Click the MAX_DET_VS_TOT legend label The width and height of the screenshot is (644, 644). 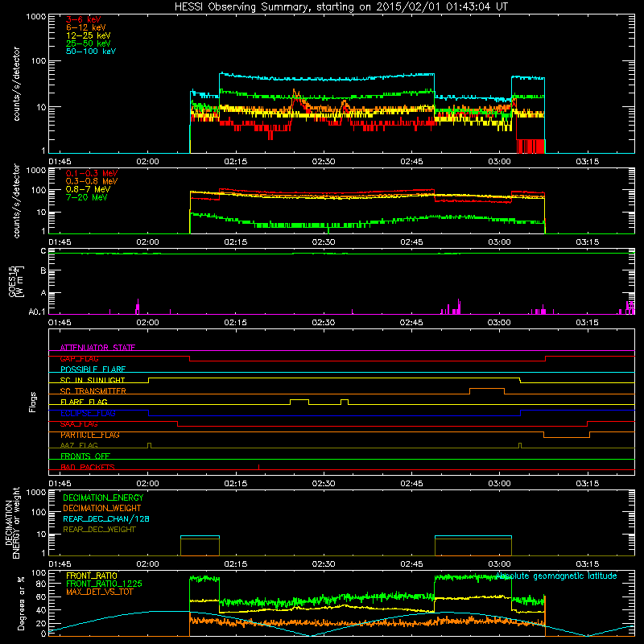click(x=99, y=592)
